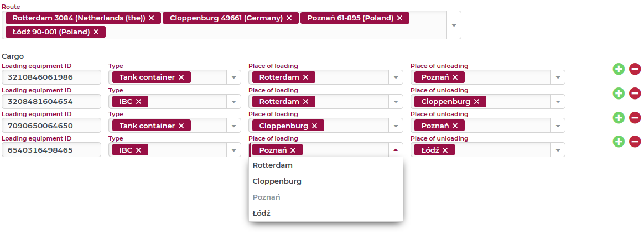
Task: Edit Loading equipment ID 3210846061986
Action: click(x=51, y=77)
